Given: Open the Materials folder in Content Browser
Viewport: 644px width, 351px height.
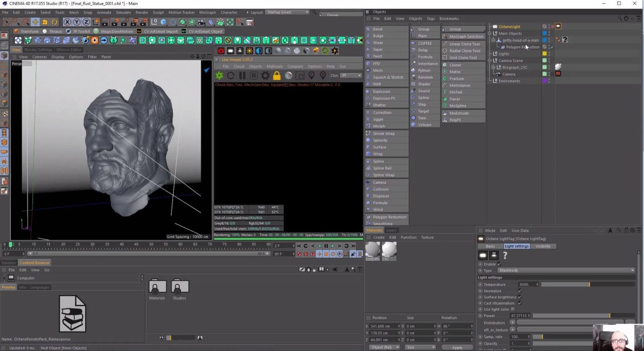Looking at the screenshot, I should click(x=157, y=287).
